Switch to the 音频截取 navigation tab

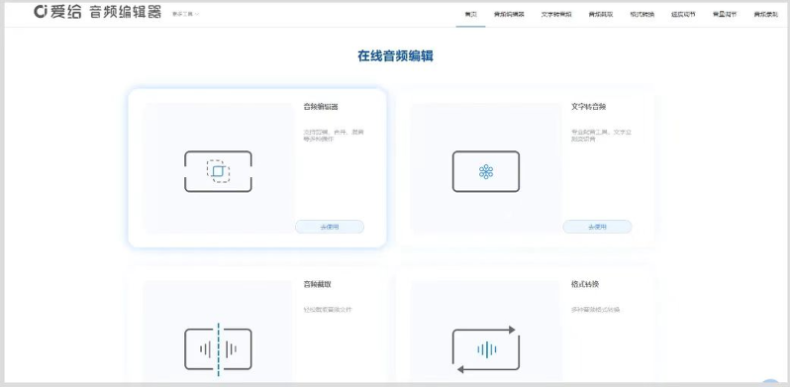[x=601, y=15]
